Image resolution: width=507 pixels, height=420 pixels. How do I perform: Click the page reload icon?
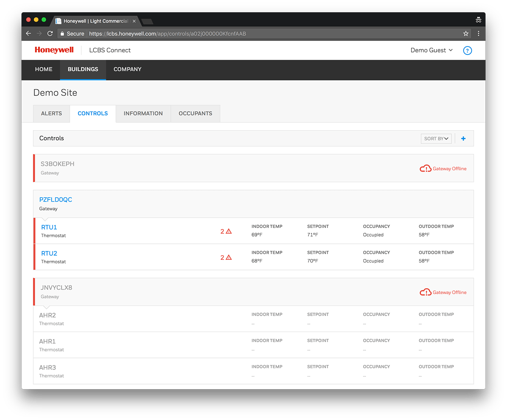pos(50,33)
